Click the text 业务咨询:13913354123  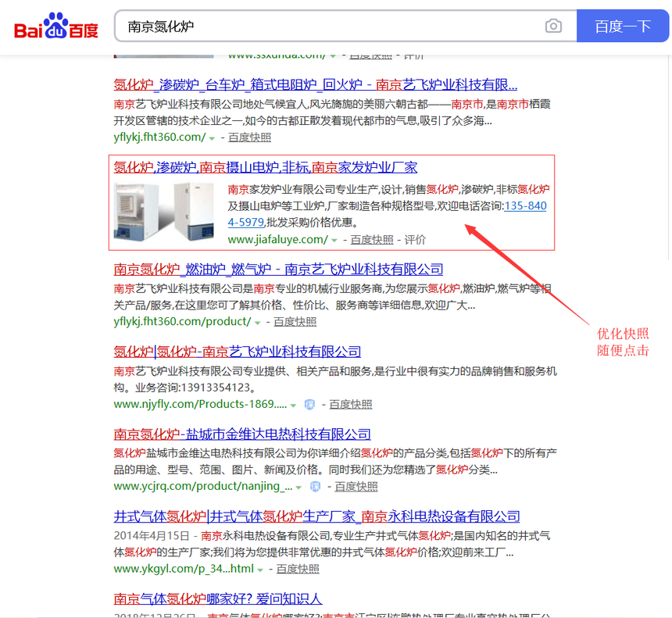[195, 388]
